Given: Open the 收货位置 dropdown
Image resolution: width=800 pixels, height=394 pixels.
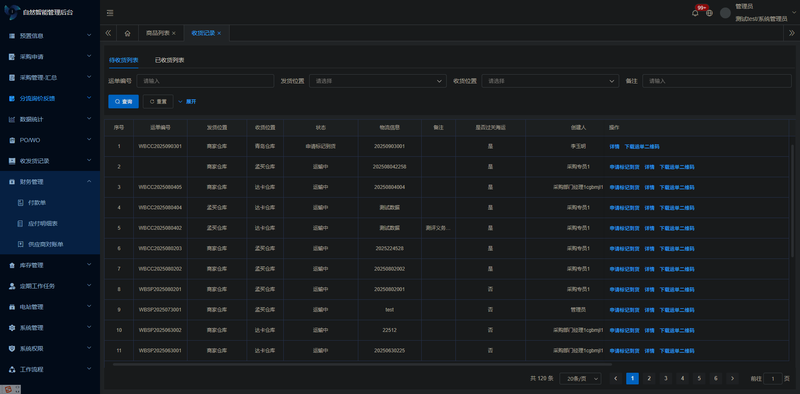Looking at the screenshot, I should point(550,81).
